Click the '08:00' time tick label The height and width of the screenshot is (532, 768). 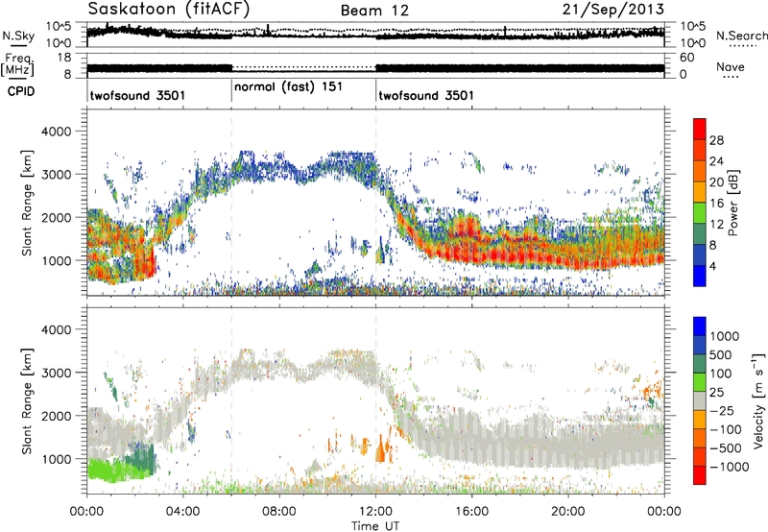[279, 512]
